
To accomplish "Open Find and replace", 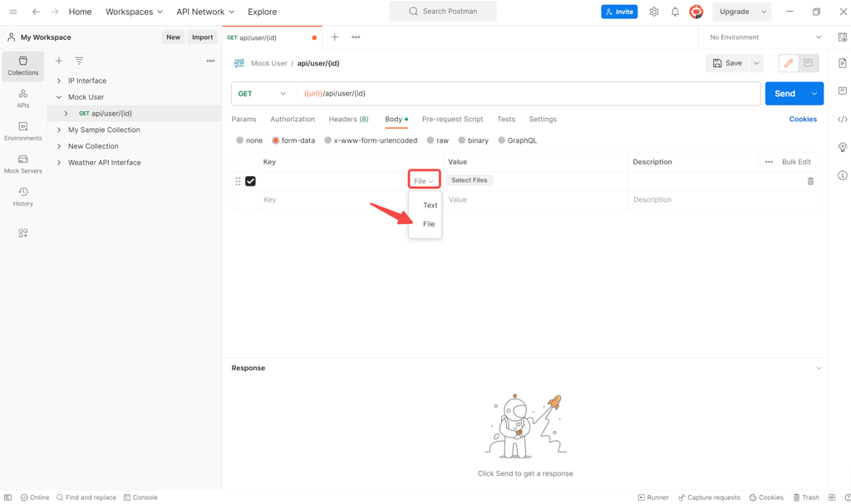I will [86, 497].
